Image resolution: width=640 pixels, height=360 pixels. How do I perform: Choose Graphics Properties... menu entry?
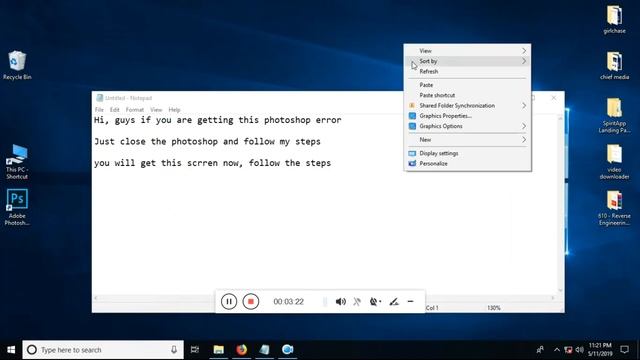pos(467,116)
